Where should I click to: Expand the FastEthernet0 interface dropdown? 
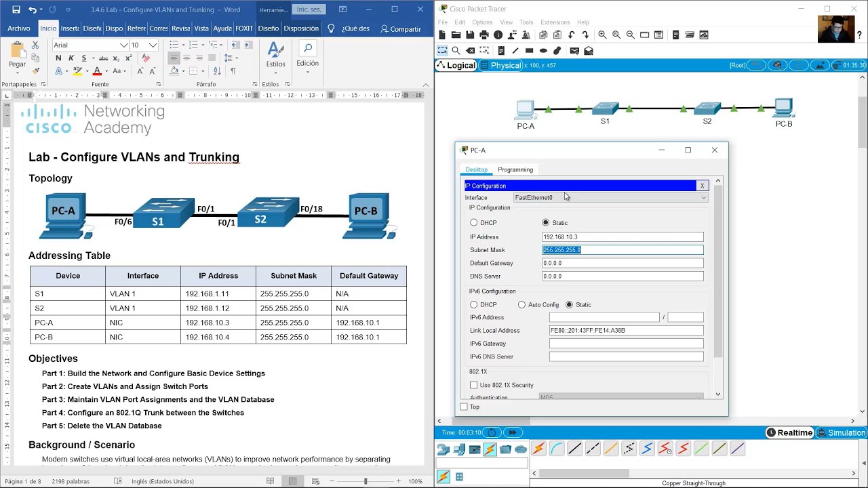(610, 197)
